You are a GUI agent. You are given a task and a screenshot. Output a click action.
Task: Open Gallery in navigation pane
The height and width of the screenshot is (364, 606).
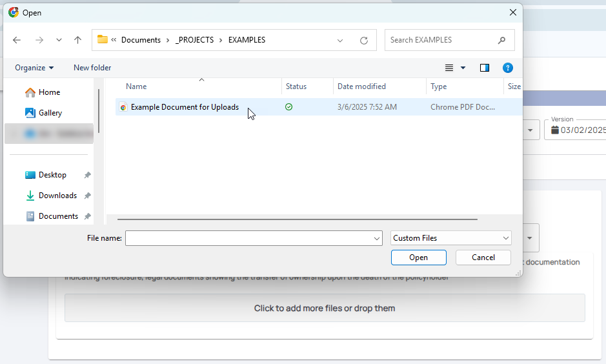coord(50,113)
